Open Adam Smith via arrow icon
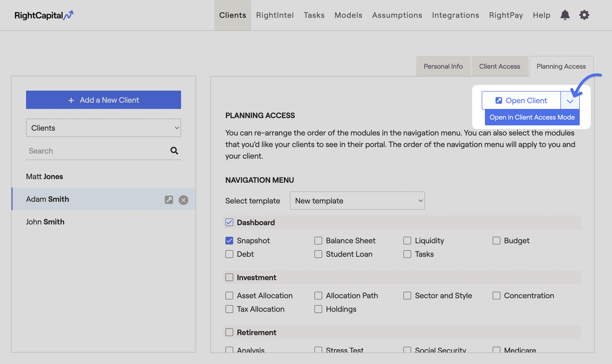Viewport: 612px width, 364px height. [169, 200]
